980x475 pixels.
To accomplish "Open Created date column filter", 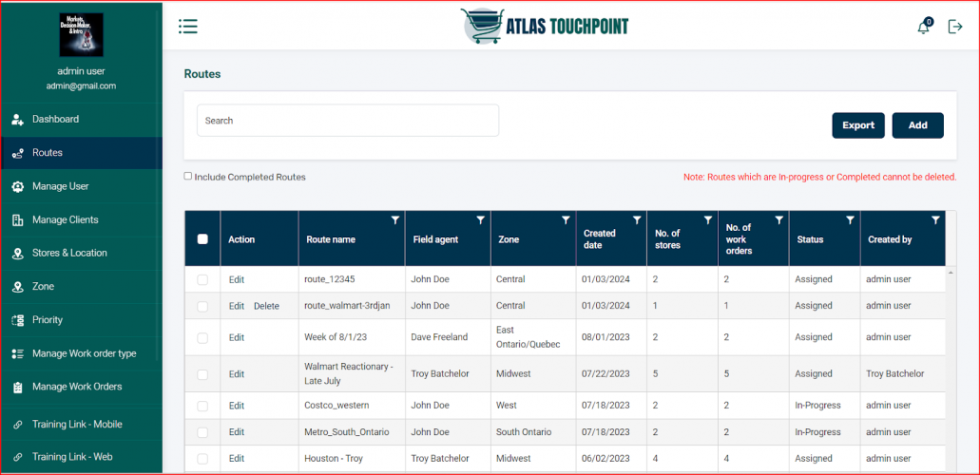I will (x=637, y=220).
